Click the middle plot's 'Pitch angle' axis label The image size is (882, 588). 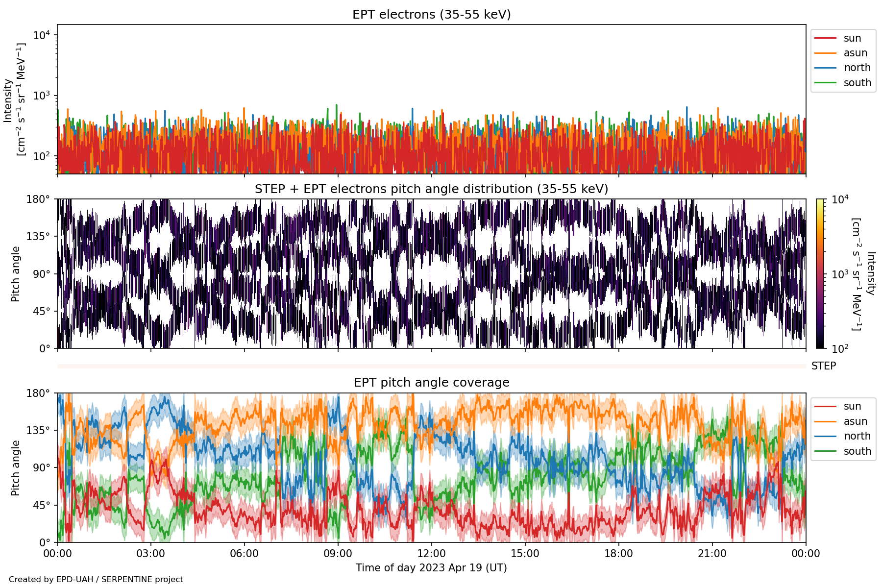[16, 274]
